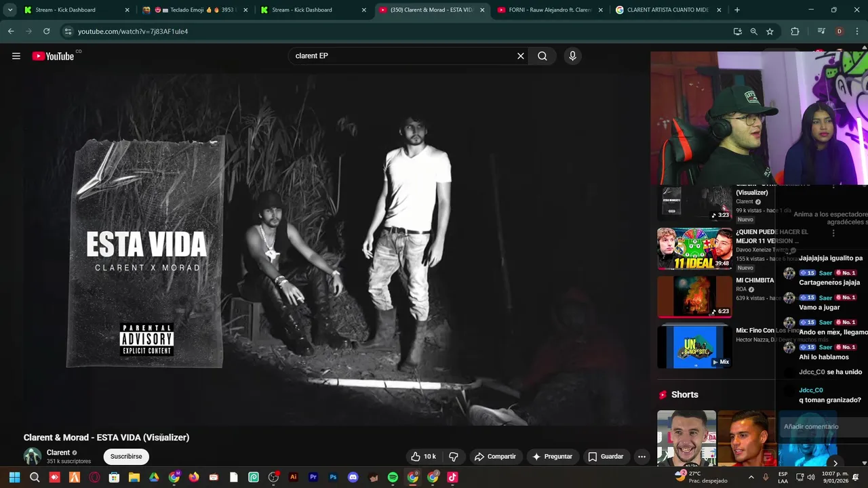Viewport: 868px width, 488px height.
Task: Switch to CLARENT ARTISTA CUANTO MIDE tab
Action: 668,10
